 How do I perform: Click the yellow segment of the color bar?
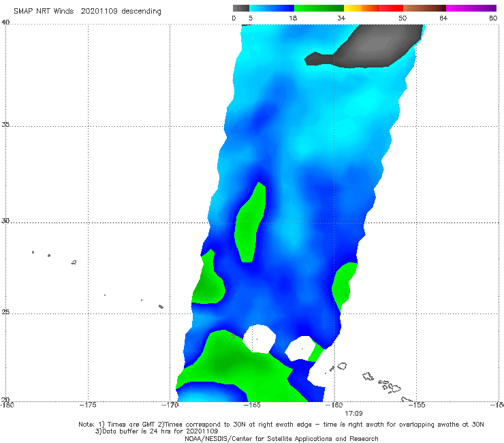[x=353, y=8]
